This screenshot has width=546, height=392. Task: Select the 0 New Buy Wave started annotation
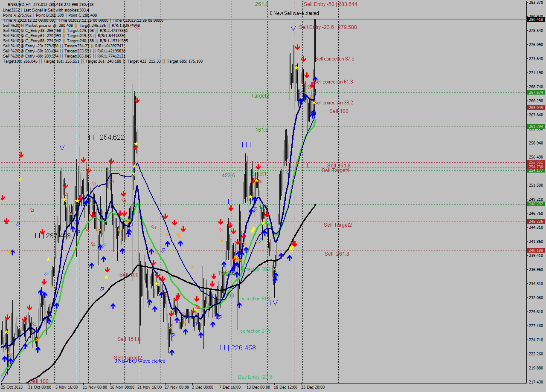[x=139, y=360]
